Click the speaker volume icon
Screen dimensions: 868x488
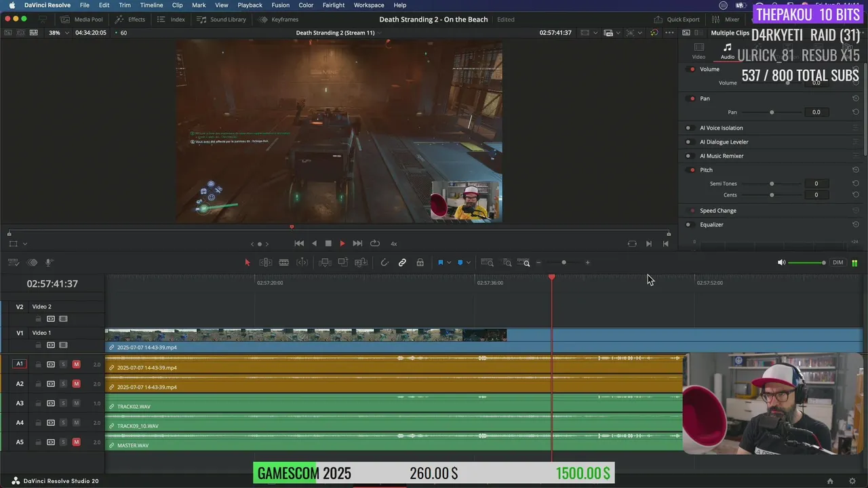pos(781,262)
